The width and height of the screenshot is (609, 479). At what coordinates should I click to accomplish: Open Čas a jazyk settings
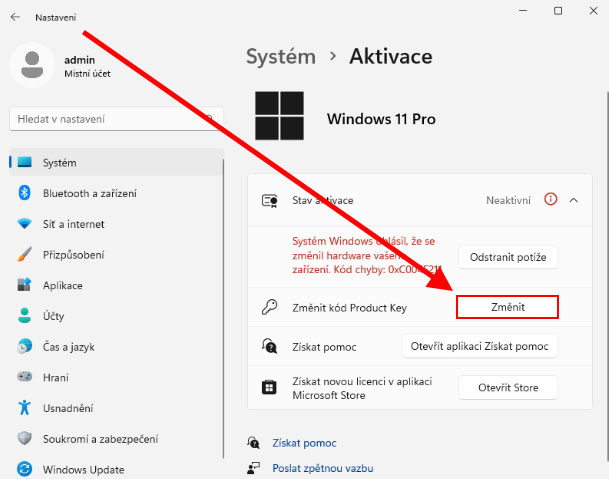(x=116, y=347)
